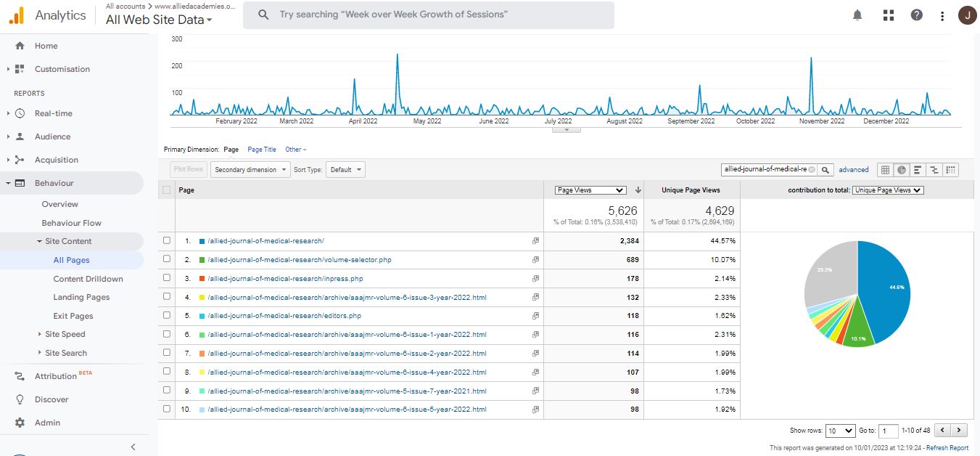The image size is (980, 456).
Task: Expand the Page Views metric selector
Action: (x=589, y=190)
